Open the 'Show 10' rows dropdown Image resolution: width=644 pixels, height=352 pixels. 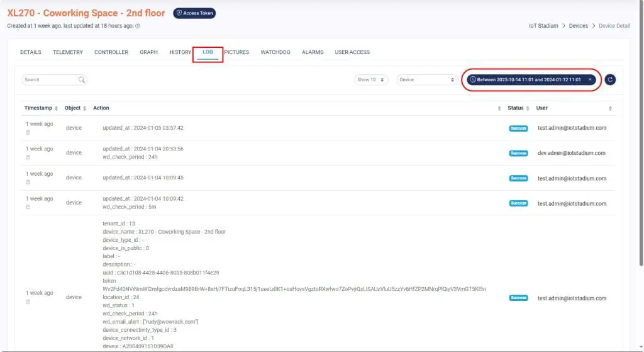pyautogui.click(x=371, y=80)
